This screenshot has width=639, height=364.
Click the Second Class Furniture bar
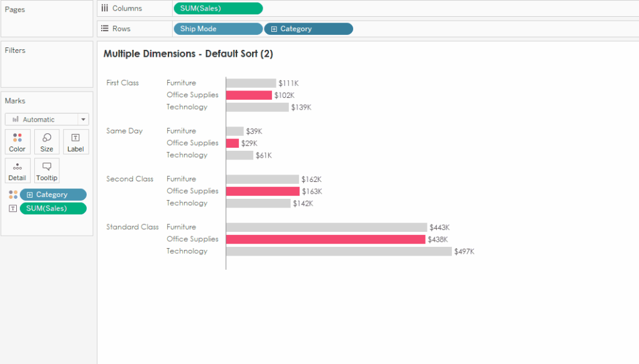click(262, 180)
